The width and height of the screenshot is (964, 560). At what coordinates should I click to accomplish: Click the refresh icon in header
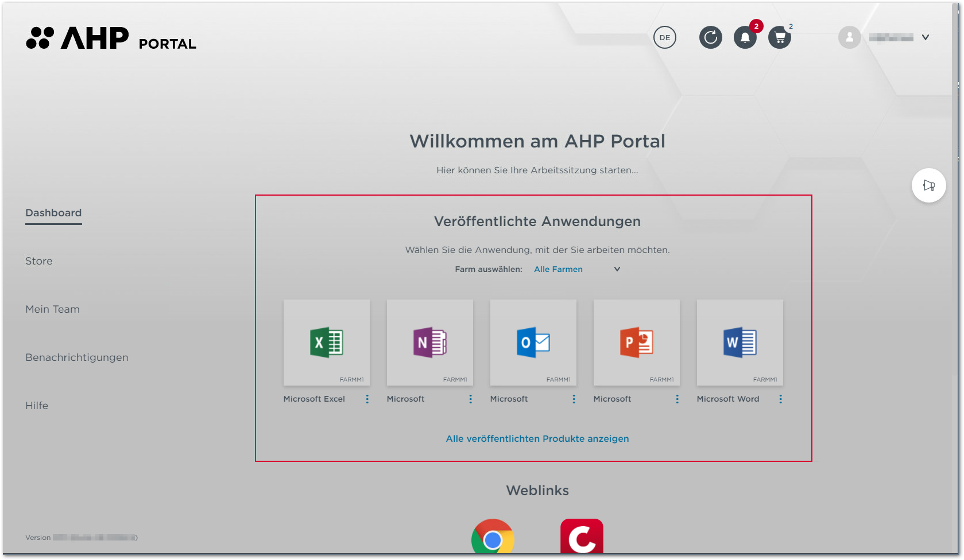(711, 38)
